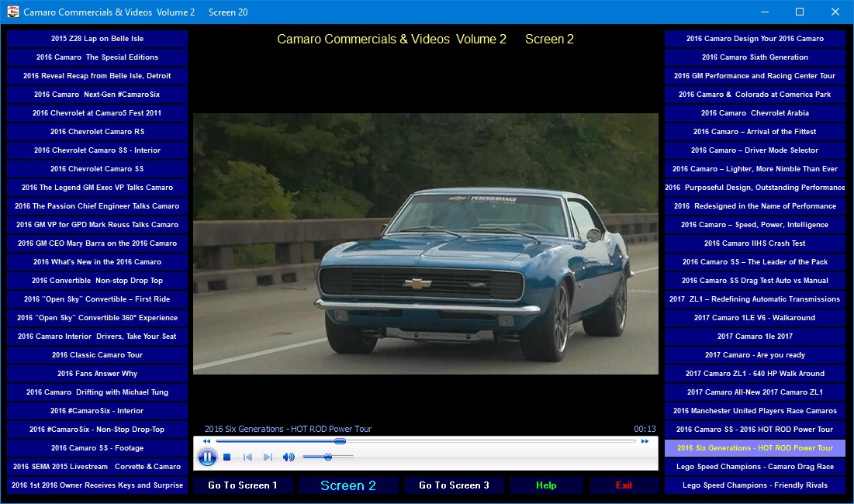Viewport: 854px width, 504px height.
Task: Play 2016 Camaro The Special Editions
Action: tap(98, 57)
